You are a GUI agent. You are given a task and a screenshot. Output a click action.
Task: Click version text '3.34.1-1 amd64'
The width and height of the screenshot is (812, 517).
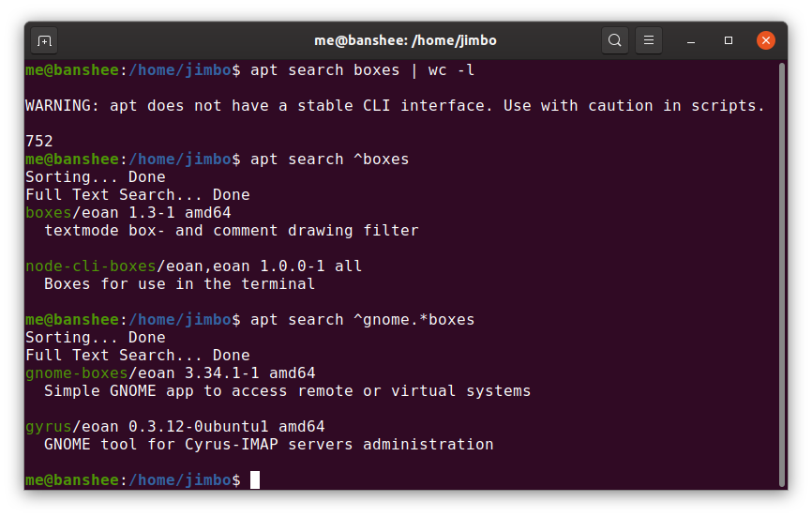point(250,373)
